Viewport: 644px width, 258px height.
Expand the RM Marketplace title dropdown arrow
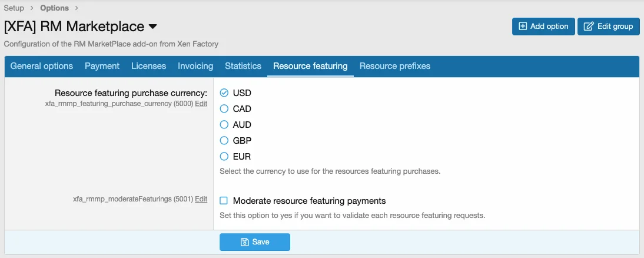[152, 27]
